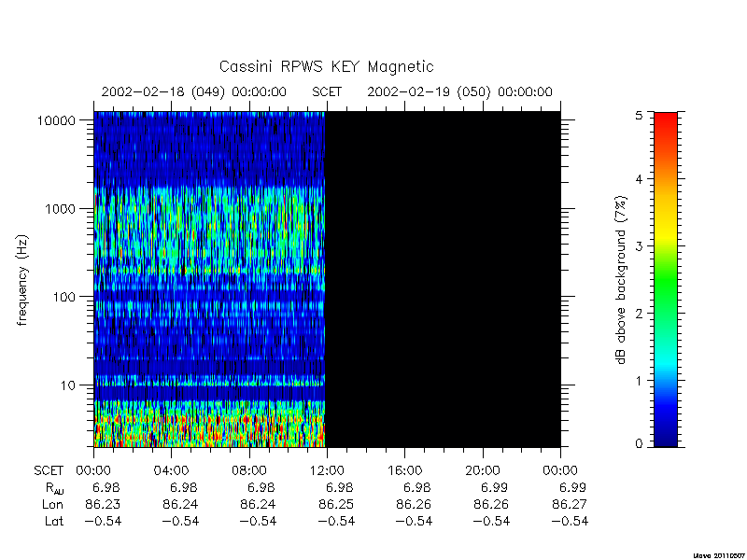Click the colorbar label 3
The image size is (747, 560).
tap(639, 246)
